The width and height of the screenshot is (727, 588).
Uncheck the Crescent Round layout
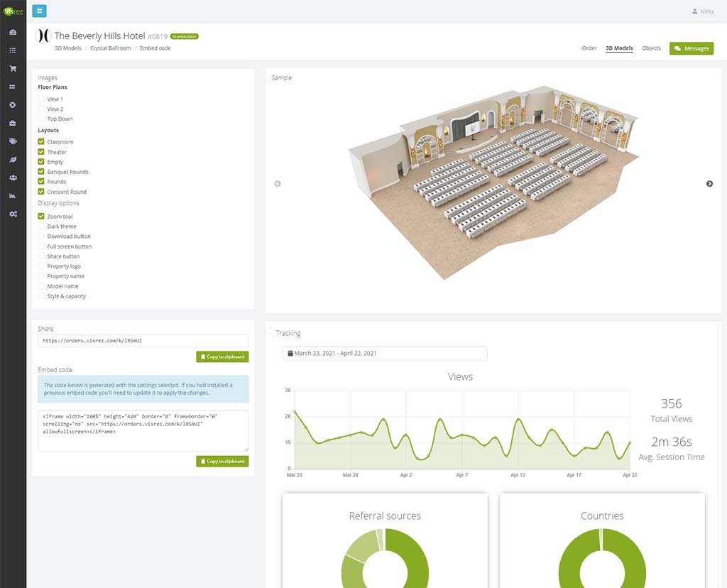[x=41, y=192]
